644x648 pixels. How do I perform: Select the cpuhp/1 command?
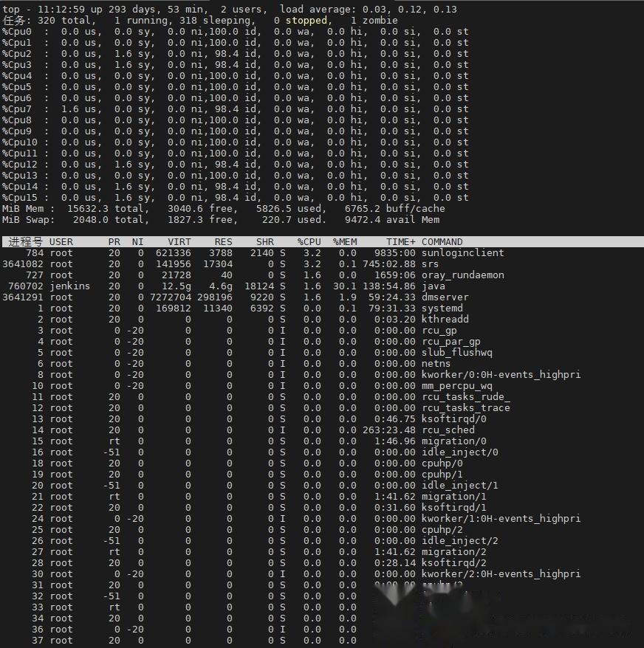[442, 475]
